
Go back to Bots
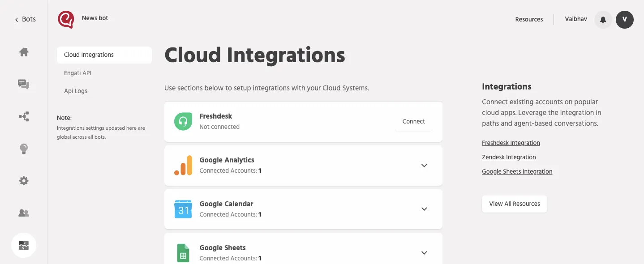tap(25, 19)
